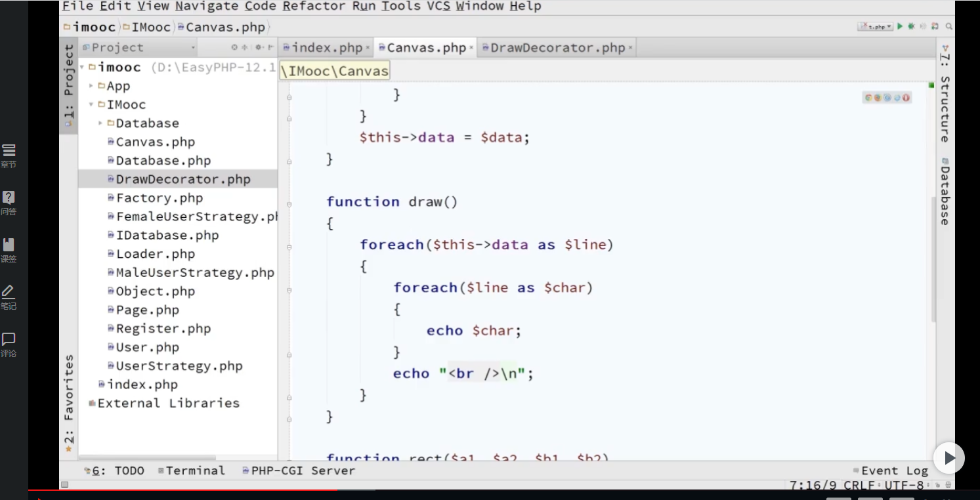
Task: Open Project panel gear settings
Action: coord(259,47)
